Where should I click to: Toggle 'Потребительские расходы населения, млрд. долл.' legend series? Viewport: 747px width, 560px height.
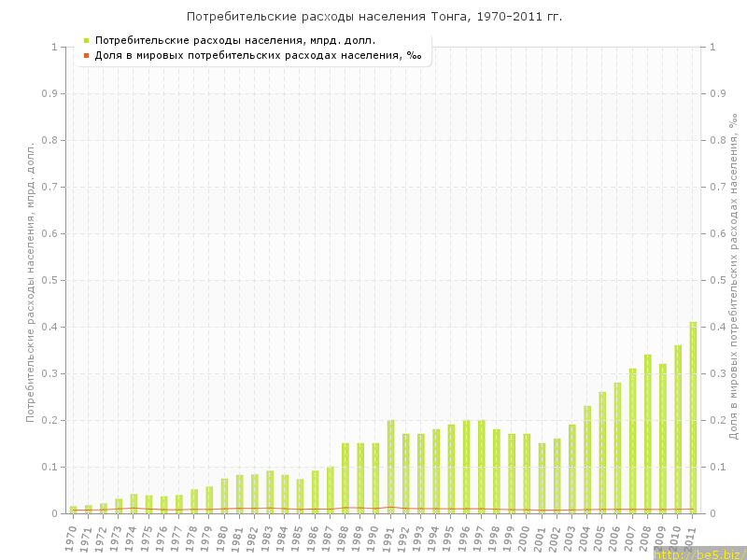[235, 40]
